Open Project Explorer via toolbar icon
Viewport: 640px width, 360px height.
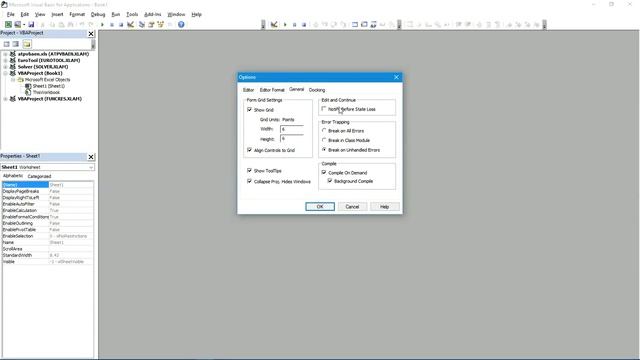[142, 24]
